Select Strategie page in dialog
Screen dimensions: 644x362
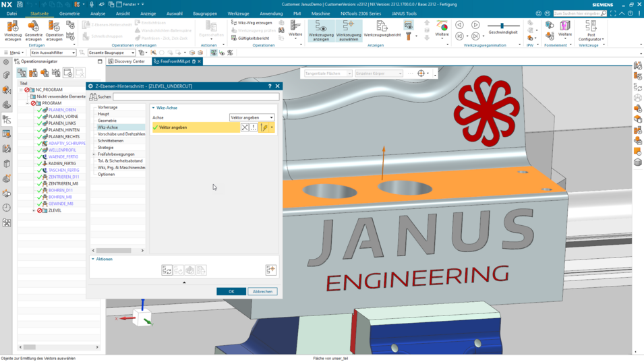click(106, 148)
